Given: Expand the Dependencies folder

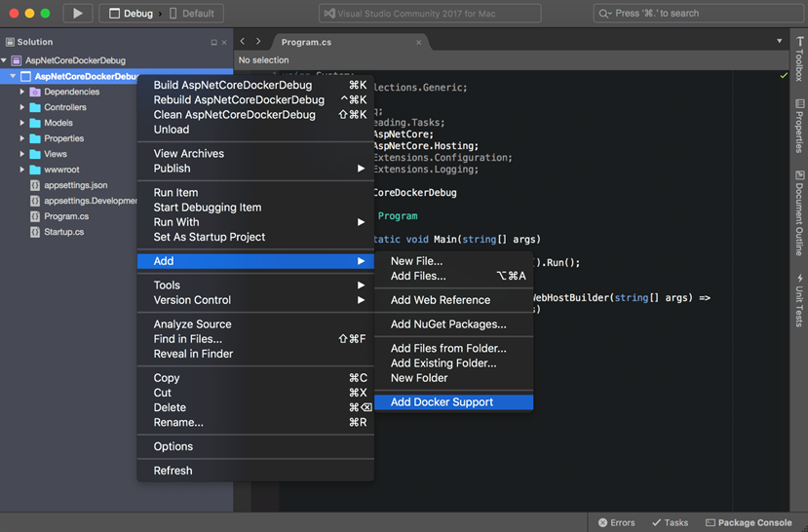Looking at the screenshot, I should (x=22, y=92).
